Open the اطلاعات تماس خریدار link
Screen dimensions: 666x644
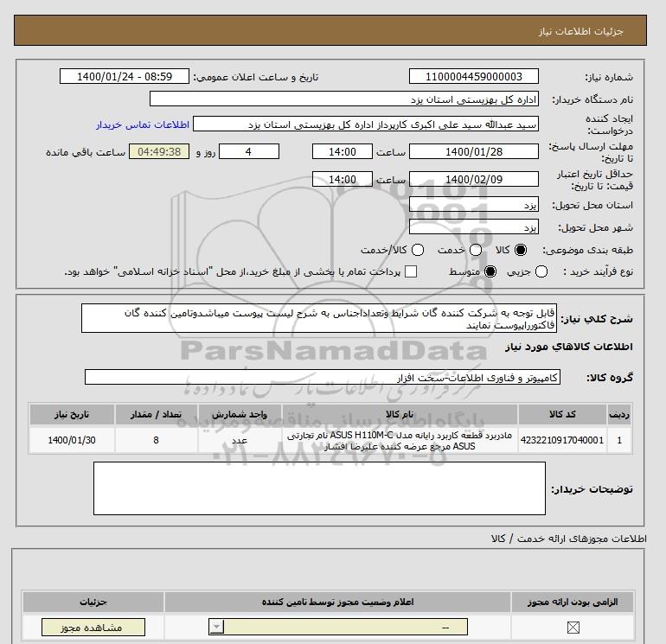143,124
